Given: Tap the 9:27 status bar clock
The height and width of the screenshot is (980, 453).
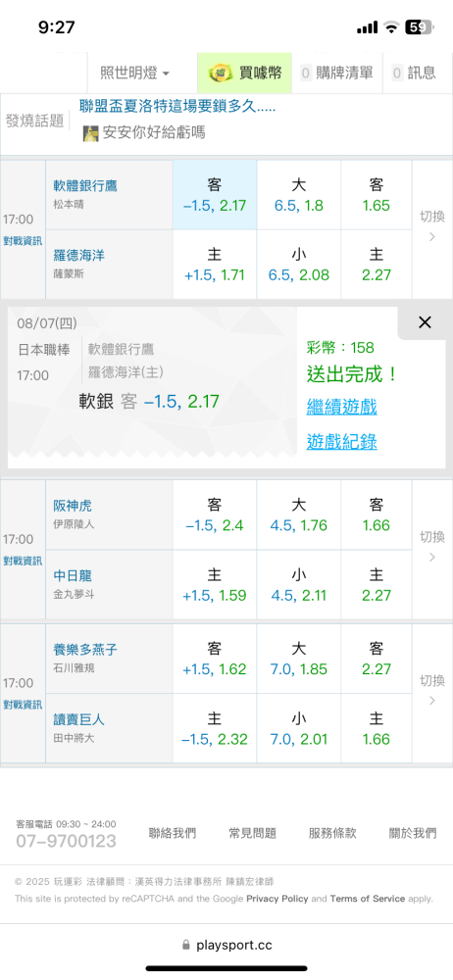Looking at the screenshot, I should pos(56,26).
